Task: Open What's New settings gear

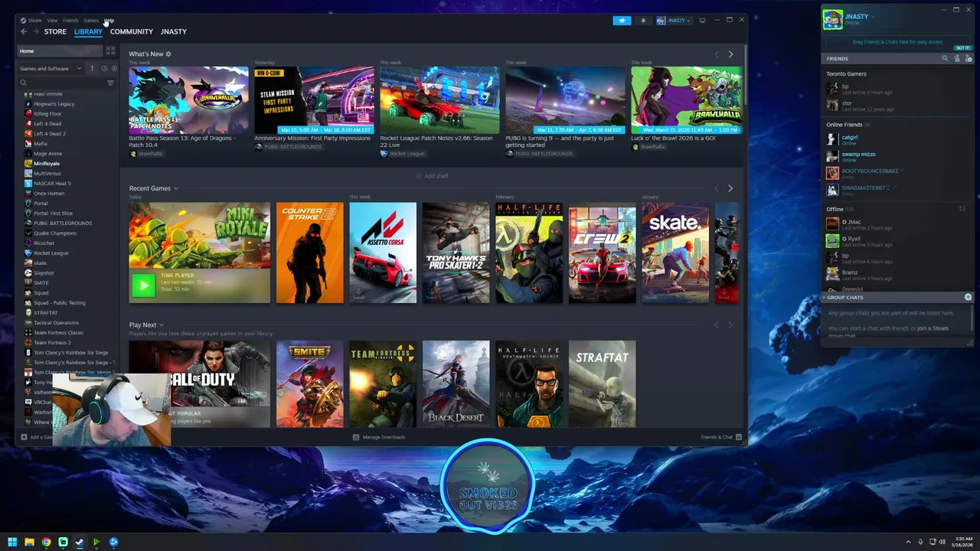Action: (x=168, y=54)
